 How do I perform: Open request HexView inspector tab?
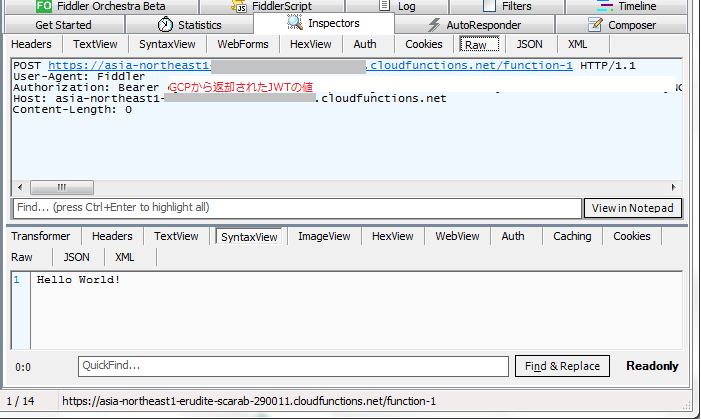[x=311, y=44]
